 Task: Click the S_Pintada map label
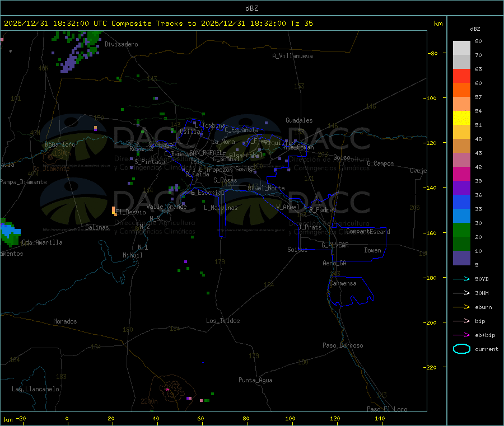[150, 162]
